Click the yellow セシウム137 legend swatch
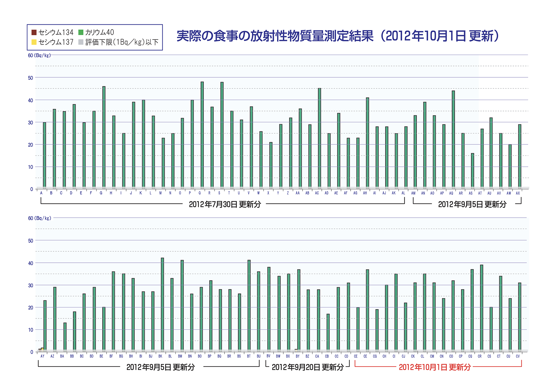 point(34,42)
